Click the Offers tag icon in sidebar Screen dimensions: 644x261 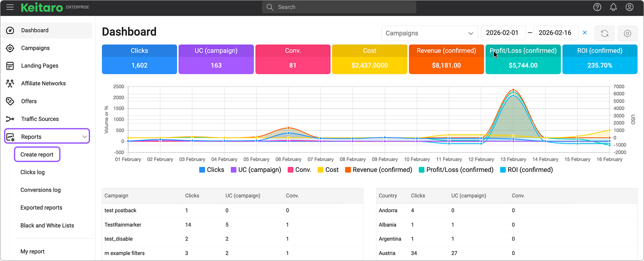tap(10, 101)
